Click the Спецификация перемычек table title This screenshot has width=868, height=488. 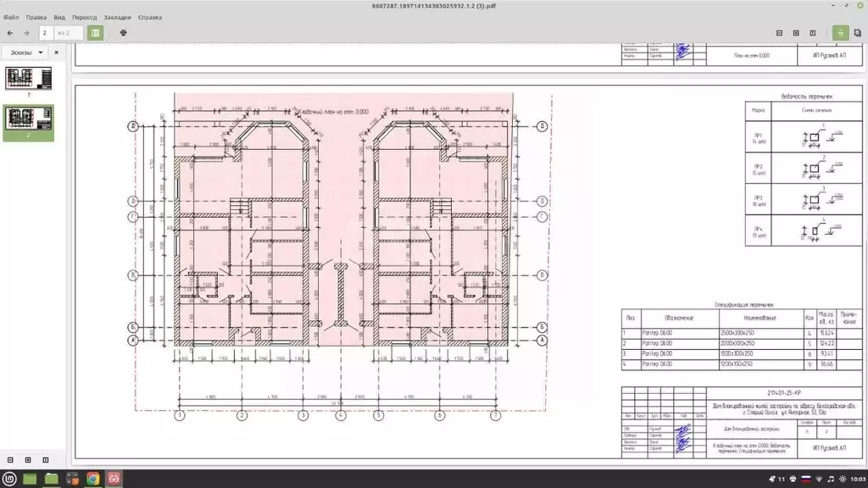coord(744,305)
